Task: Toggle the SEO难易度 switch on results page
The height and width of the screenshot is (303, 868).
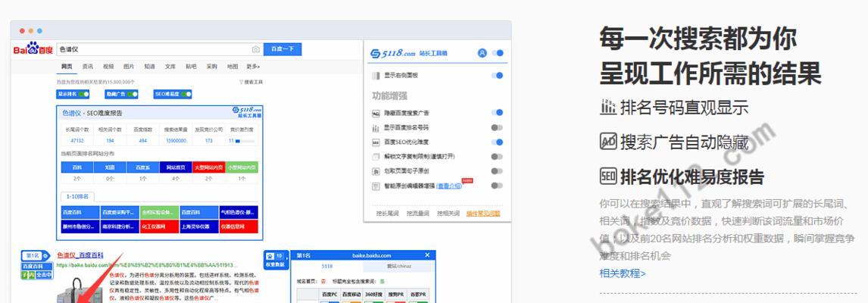Action: [x=186, y=94]
